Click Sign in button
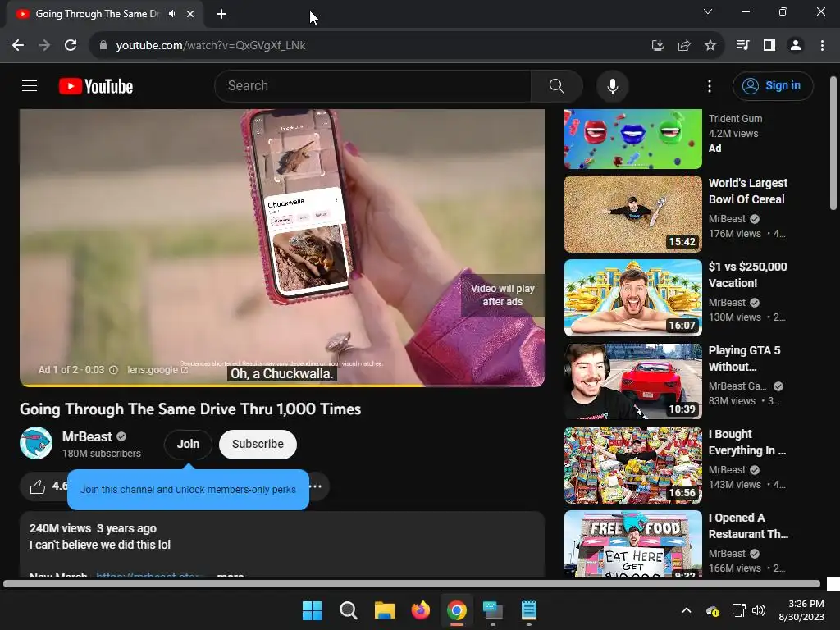The width and height of the screenshot is (840, 630). [x=773, y=85]
